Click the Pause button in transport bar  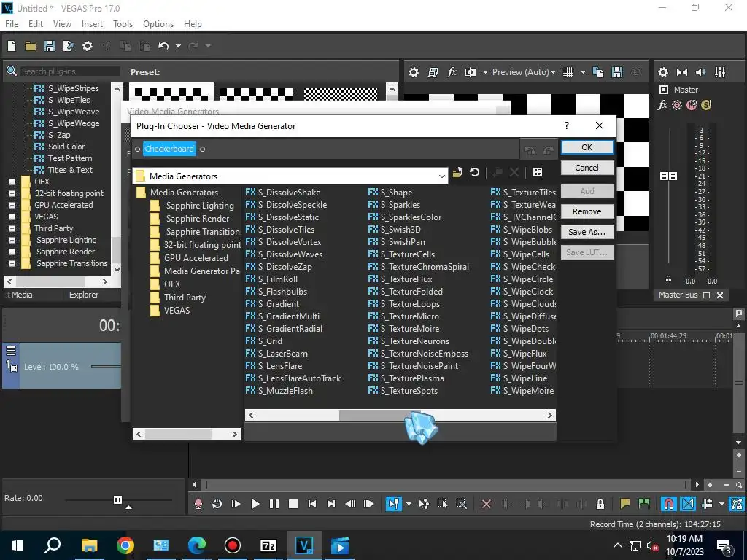[x=274, y=504]
